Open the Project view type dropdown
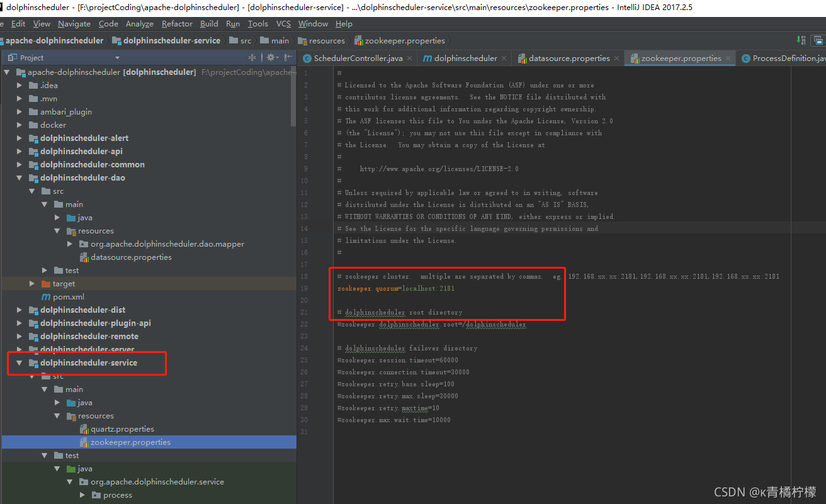The image size is (826, 504). [x=117, y=58]
